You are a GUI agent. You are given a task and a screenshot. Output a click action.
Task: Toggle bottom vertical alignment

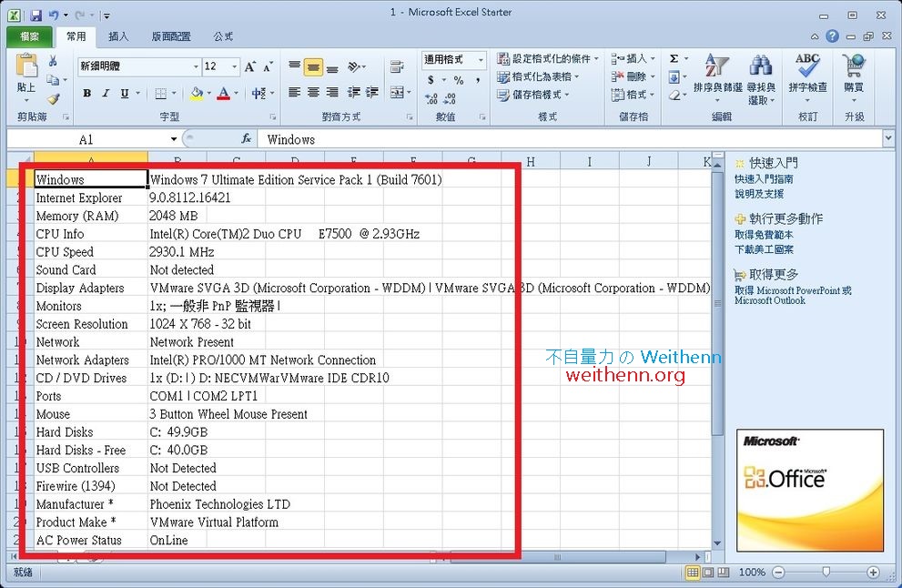pyautogui.click(x=332, y=67)
